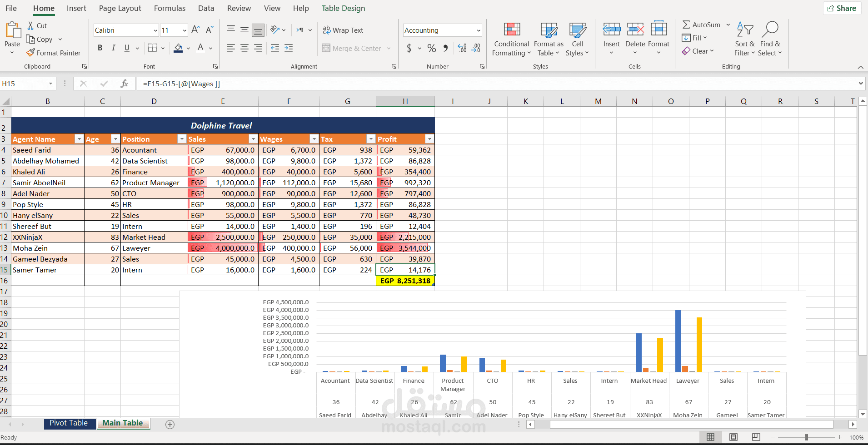Add a new sheet with plus icon
Screen dimensions: 868x445
tap(170, 425)
